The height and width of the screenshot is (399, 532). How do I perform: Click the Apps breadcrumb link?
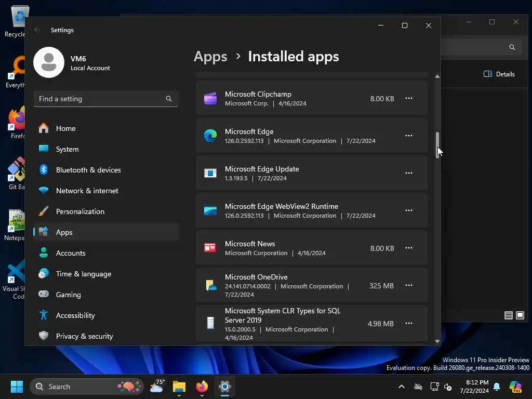210,57
